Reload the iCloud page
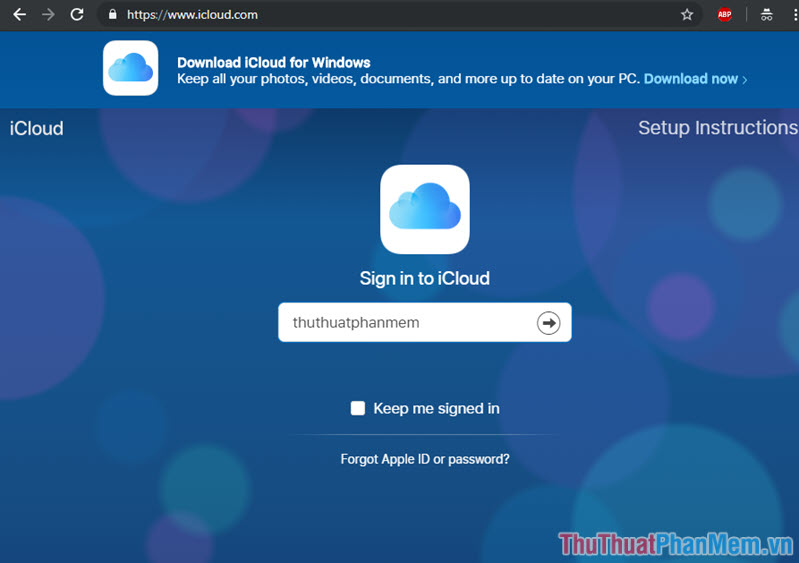Image resolution: width=799 pixels, height=563 pixels. [77, 14]
